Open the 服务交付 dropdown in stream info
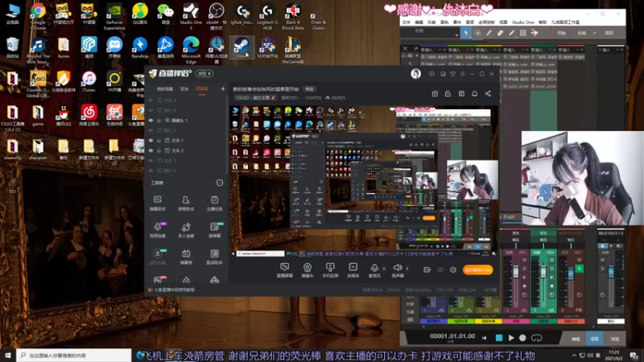Image resolution: width=644 pixels, height=362 pixels. 291,97
